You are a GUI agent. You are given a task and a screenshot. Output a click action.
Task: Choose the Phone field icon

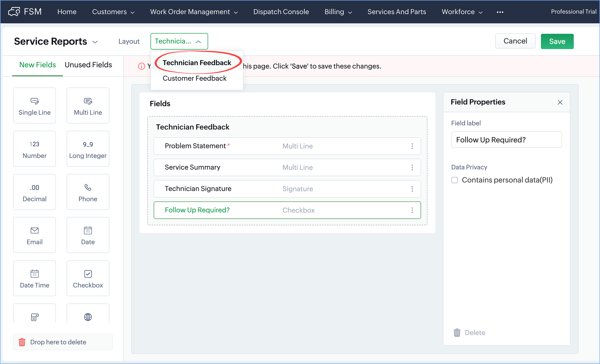(x=88, y=187)
